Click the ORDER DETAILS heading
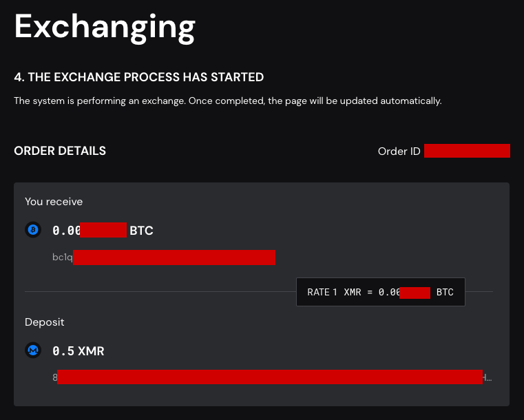Screen dimensions: 524x420 click(x=60, y=151)
